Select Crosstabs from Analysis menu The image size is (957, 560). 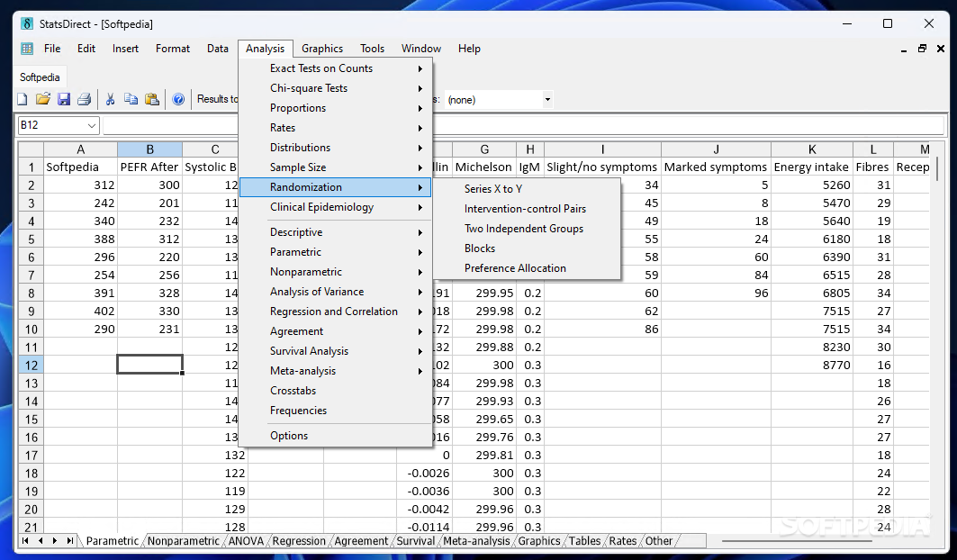coord(335,391)
